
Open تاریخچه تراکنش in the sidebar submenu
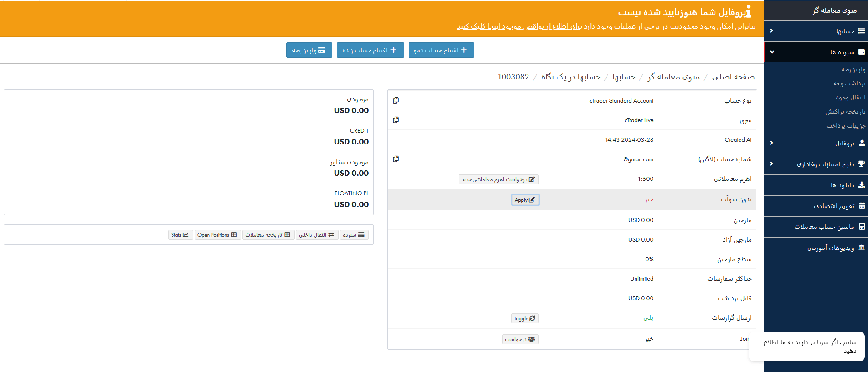point(845,112)
